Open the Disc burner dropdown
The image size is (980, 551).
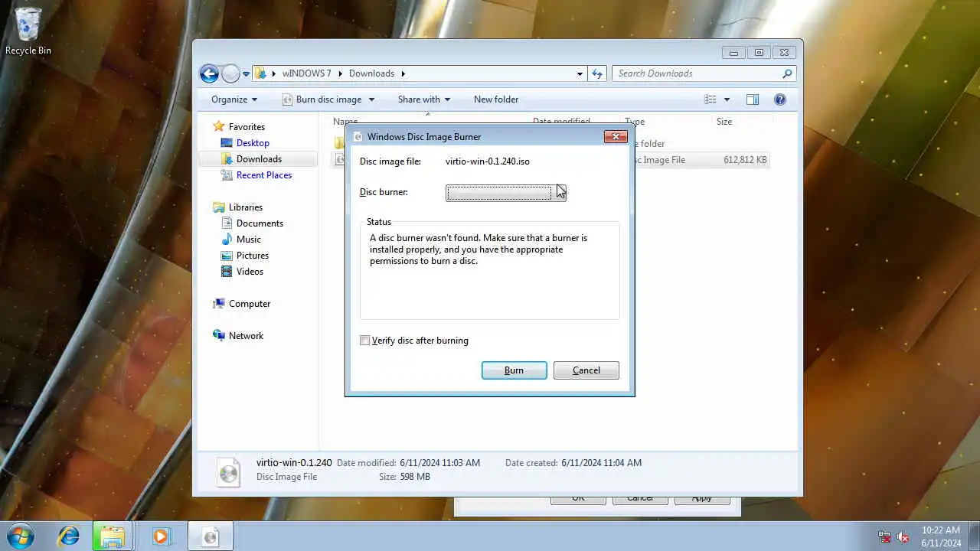click(505, 193)
